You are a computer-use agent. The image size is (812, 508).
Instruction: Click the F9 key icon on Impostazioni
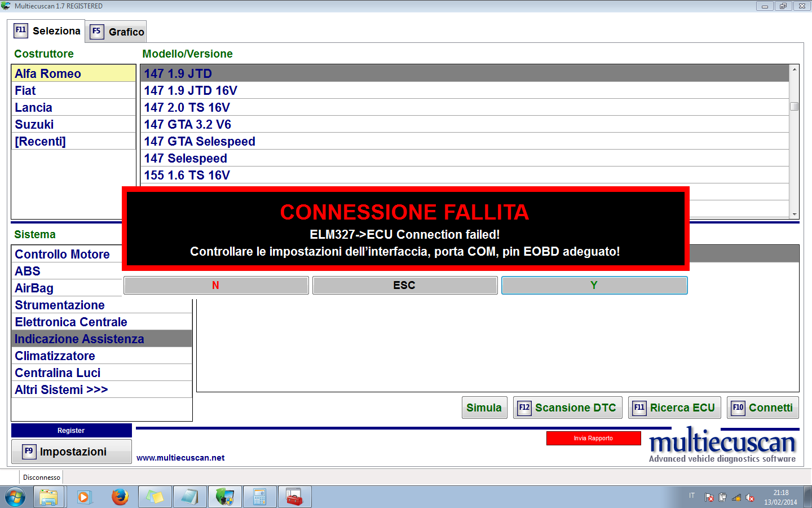(x=29, y=451)
